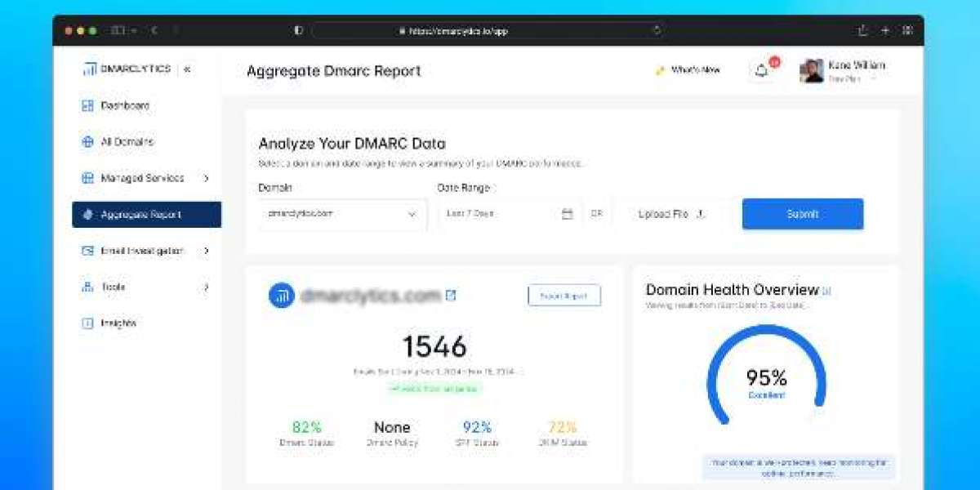
Task: Click the Managed Services icon
Action: 88,178
